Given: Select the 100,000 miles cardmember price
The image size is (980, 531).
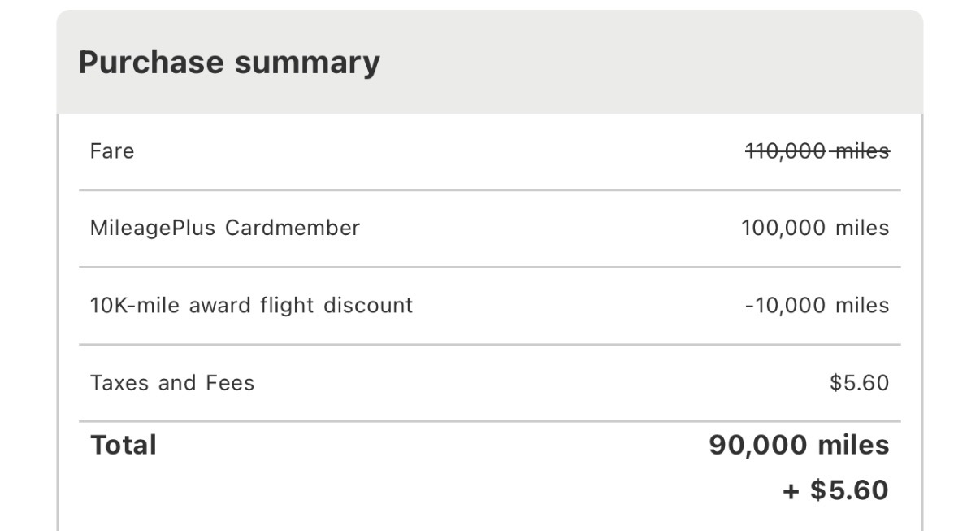Looking at the screenshot, I should point(814,228).
